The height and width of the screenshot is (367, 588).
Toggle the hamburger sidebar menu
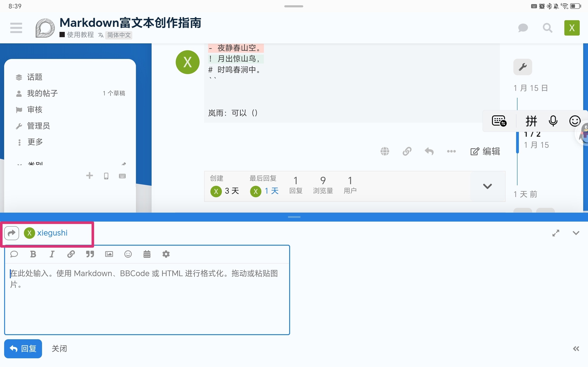(x=16, y=28)
